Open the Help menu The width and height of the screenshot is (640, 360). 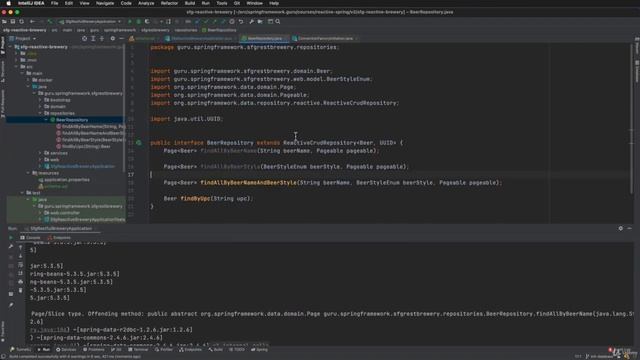point(274,3)
